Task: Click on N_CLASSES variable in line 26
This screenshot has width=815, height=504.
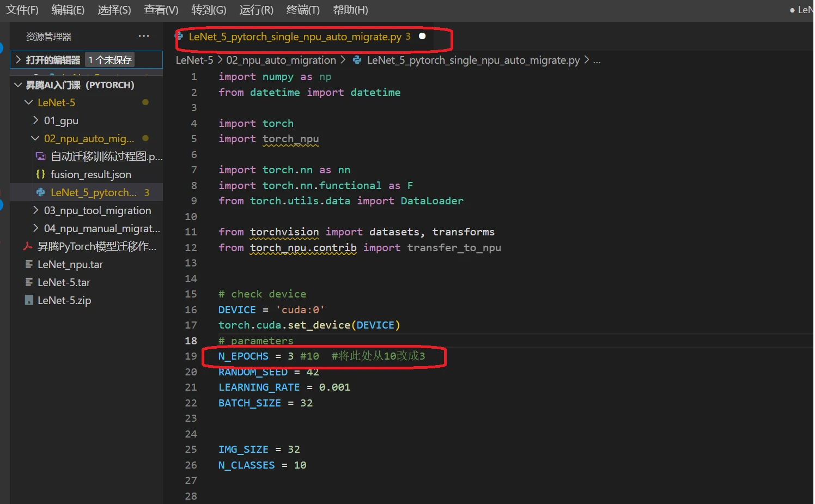Action: (x=247, y=465)
